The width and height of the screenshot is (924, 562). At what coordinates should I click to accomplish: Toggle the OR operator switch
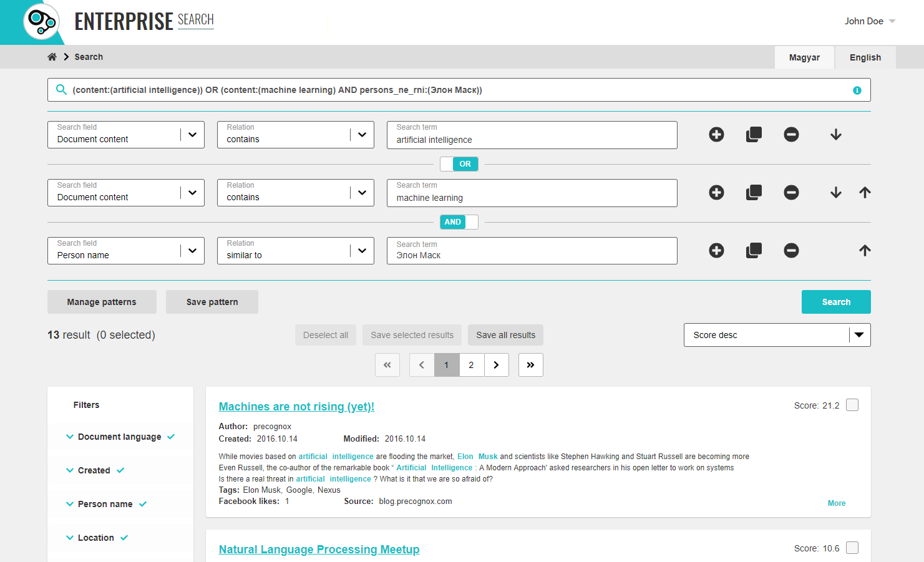pyautogui.click(x=459, y=164)
